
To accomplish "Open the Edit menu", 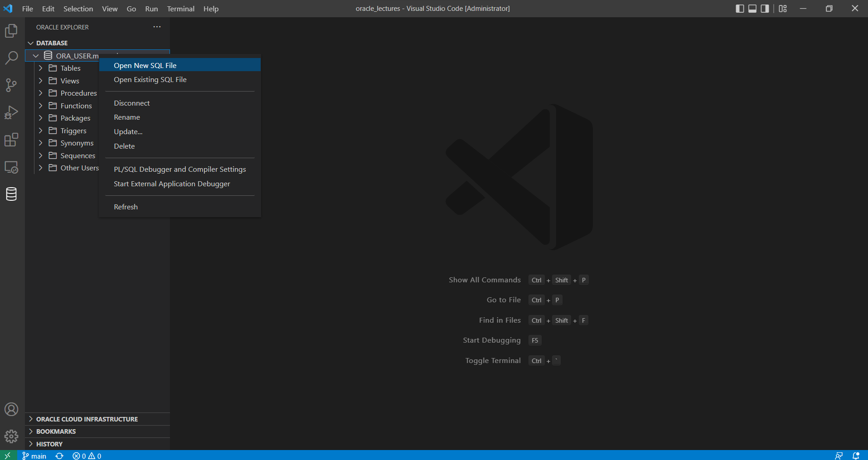I will (48, 9).
